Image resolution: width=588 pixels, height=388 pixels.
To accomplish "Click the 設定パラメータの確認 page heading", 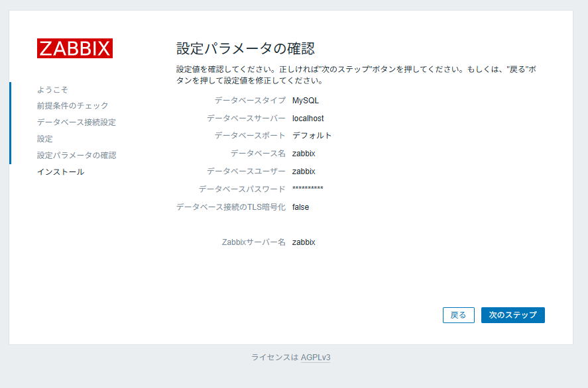I will 246,48.
